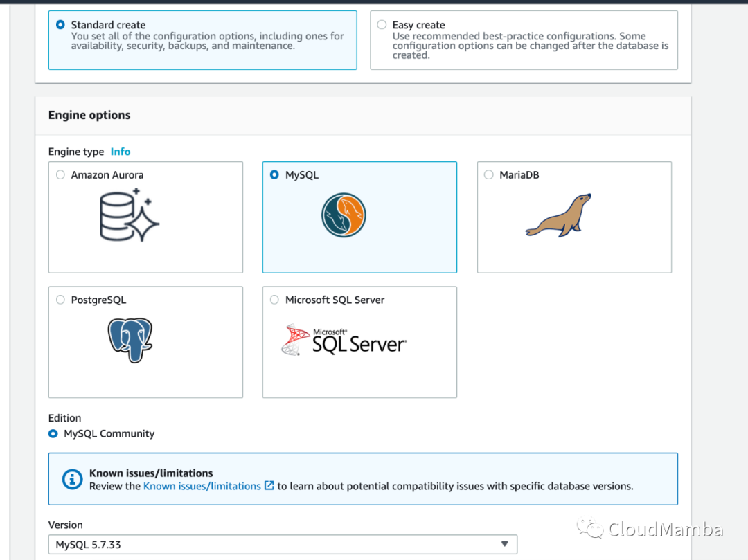This screenshot has height=560, width=748.
Task: Click the Microsoft SQL Server label text
Action: [335, 300]
